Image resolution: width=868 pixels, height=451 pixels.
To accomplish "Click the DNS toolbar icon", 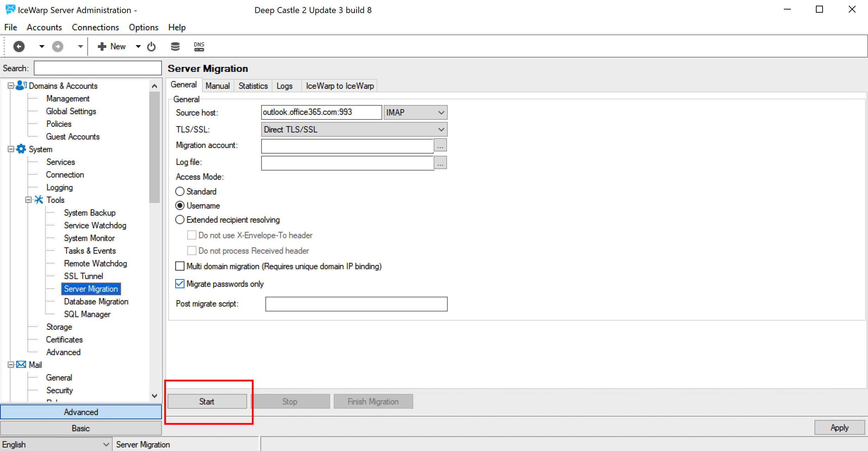I will (x=199, y=46).
